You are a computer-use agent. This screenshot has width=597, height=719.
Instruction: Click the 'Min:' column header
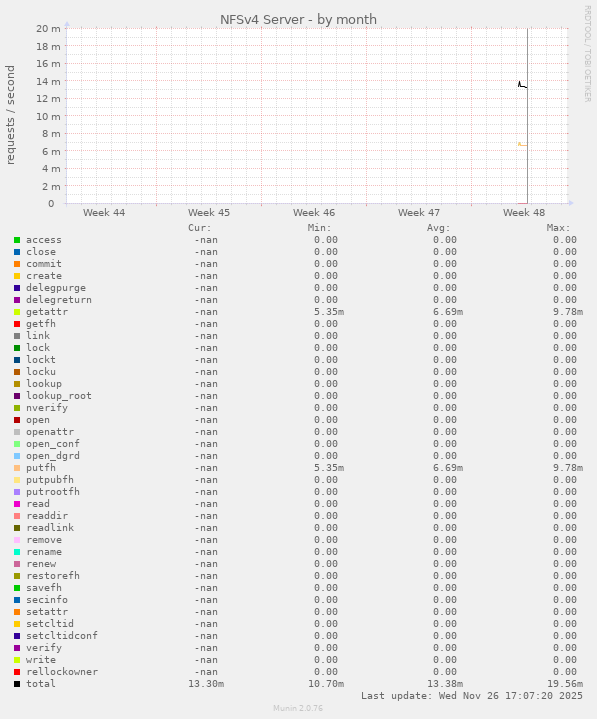(320, 228)
